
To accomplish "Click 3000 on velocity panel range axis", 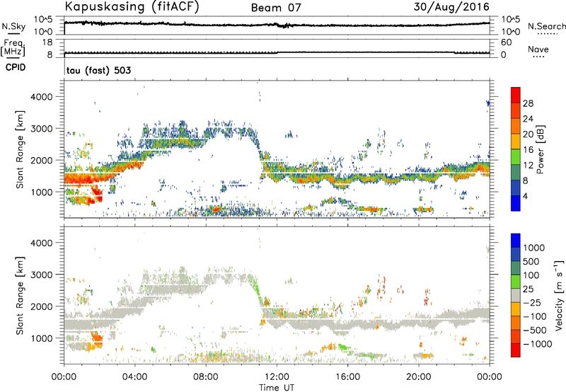I will pos(41,275).
